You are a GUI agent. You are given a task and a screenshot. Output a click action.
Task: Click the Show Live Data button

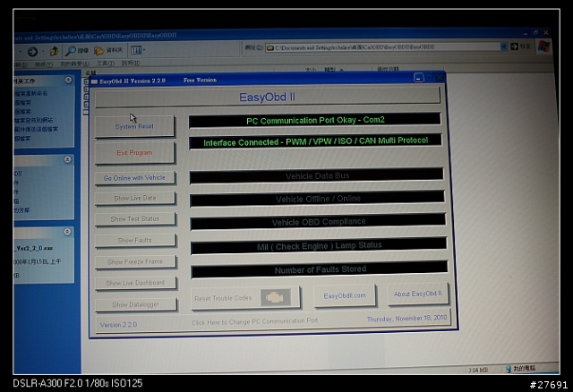(x=135, y=199)
